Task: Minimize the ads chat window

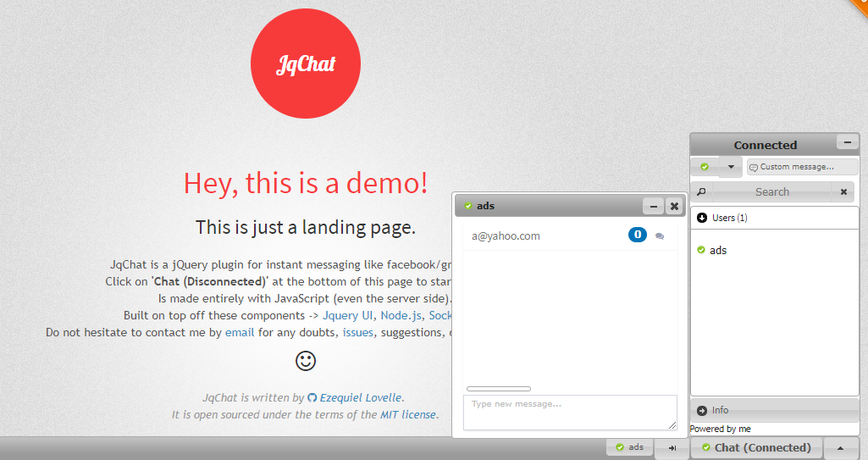Action: click(653, 206)
